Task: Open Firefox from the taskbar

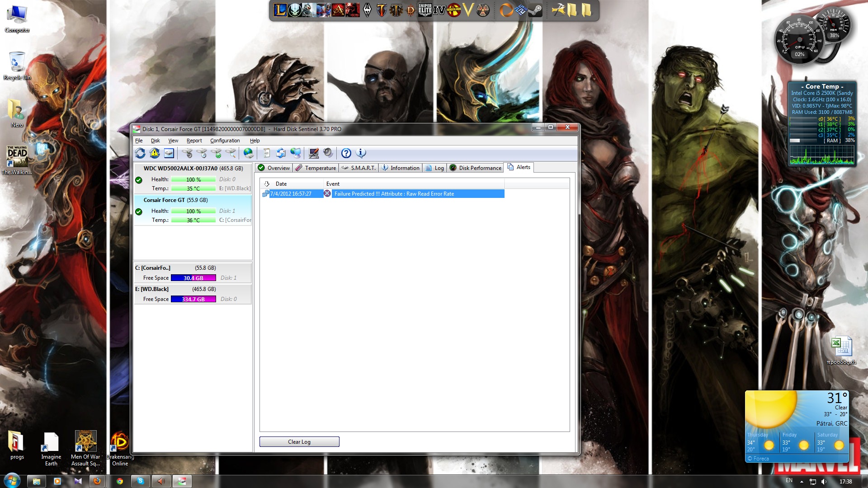Action: click(x=97, y=481)
